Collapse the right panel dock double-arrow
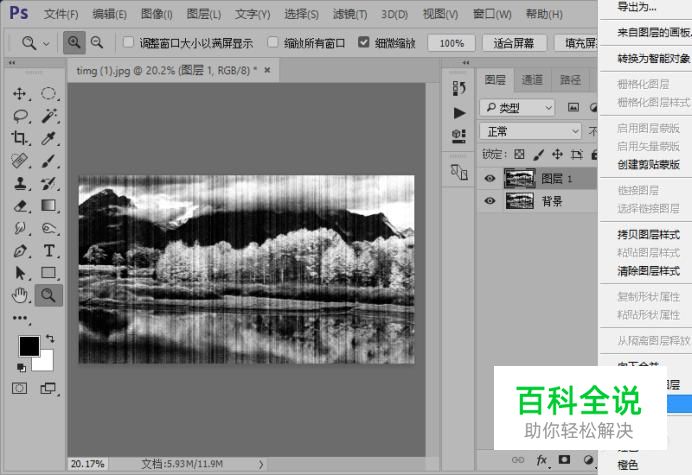 point(466,63)
